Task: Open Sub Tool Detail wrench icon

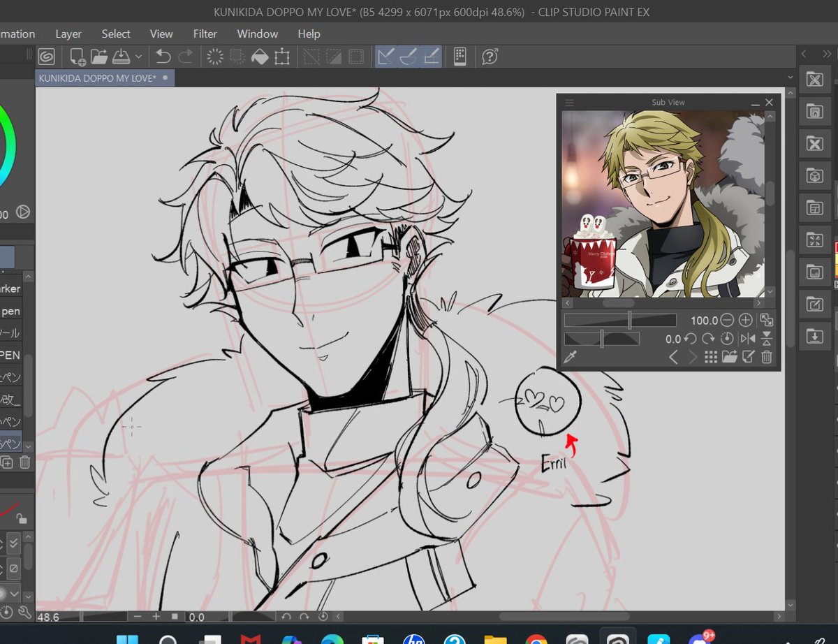Action: point(24,613)
